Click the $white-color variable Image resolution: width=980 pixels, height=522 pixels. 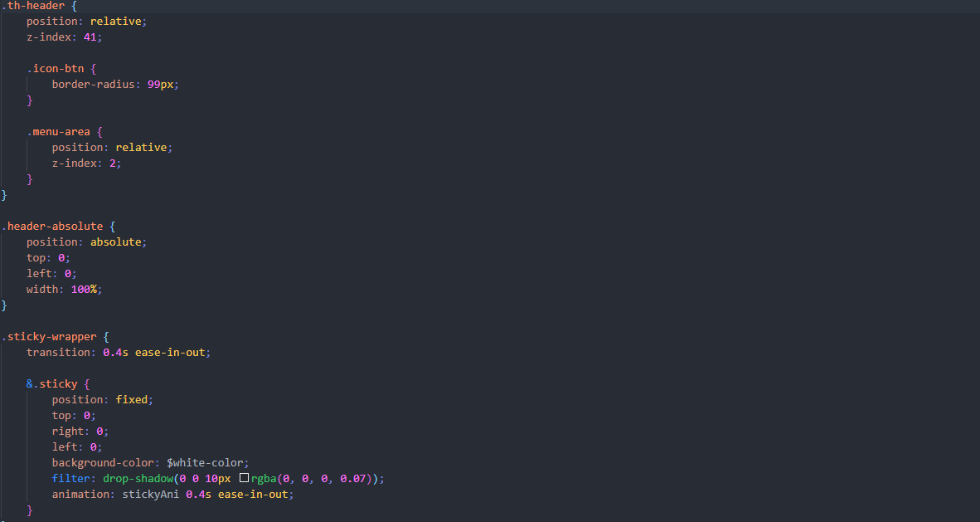coord(207,463)
